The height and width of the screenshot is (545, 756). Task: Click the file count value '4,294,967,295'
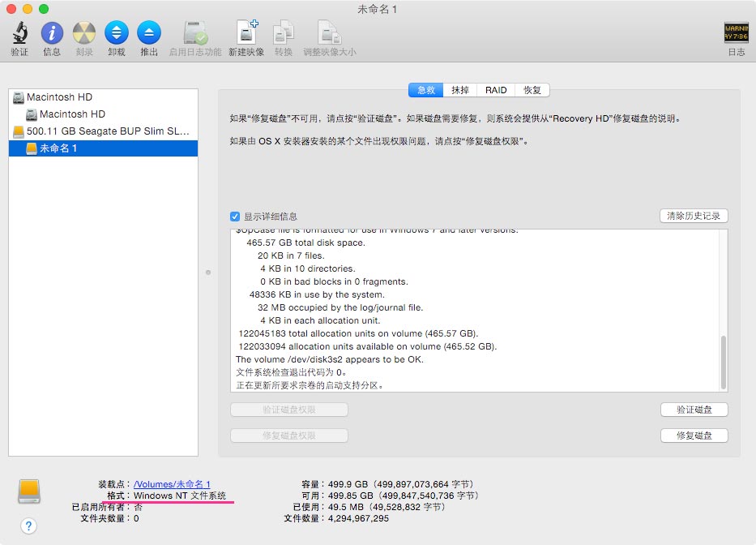(x=358, y=518)
